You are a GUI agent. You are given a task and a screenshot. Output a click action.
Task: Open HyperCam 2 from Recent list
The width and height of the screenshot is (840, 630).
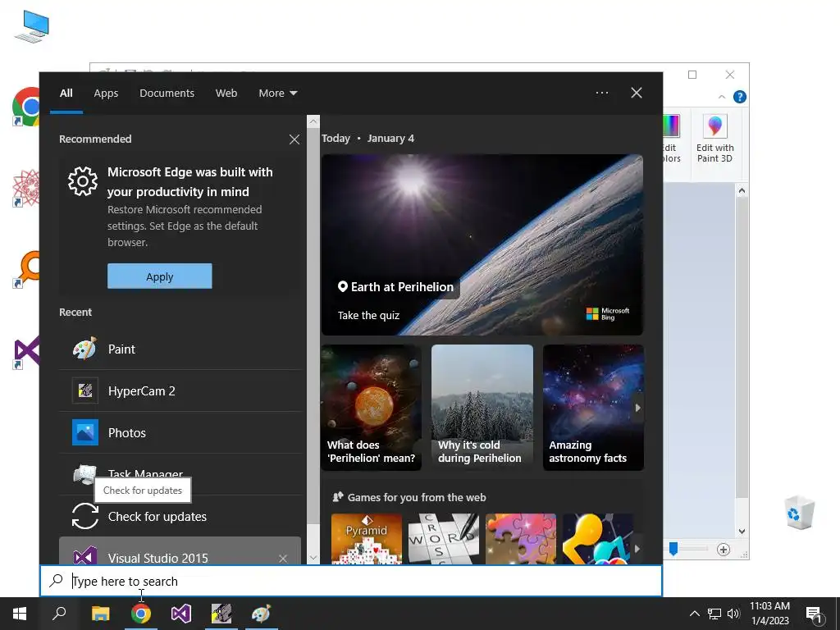click(x=180, y=391)
